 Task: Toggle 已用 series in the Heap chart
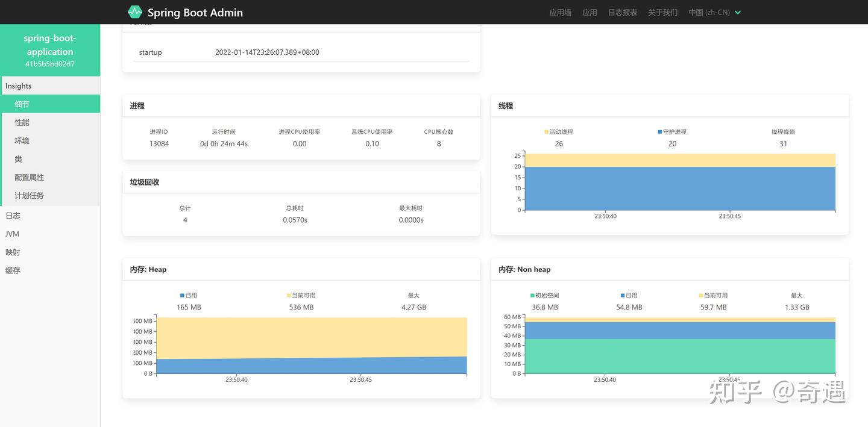click(x=188, y=295)
